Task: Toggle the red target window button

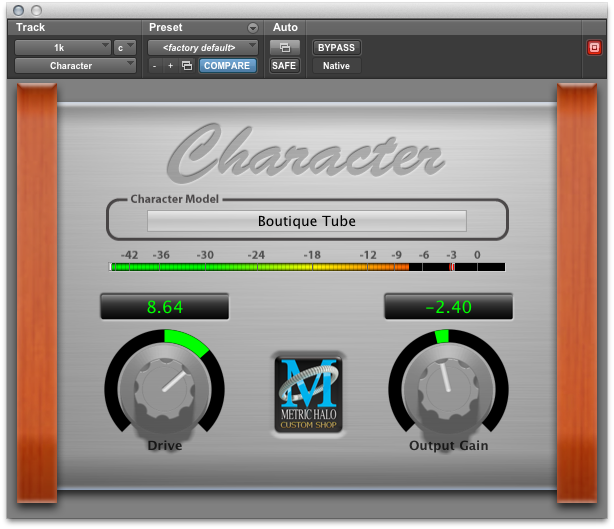Action: tap(594, 48)
